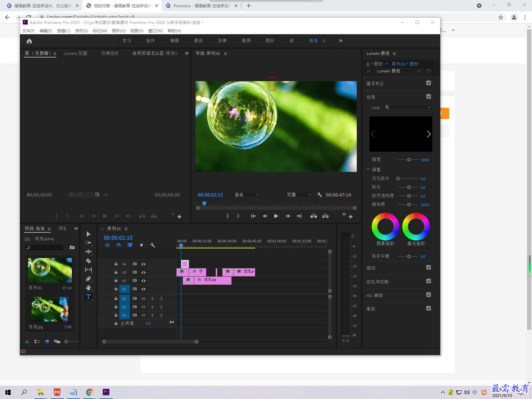
Task: Play the Program monitor
Action: click(276, 216)
